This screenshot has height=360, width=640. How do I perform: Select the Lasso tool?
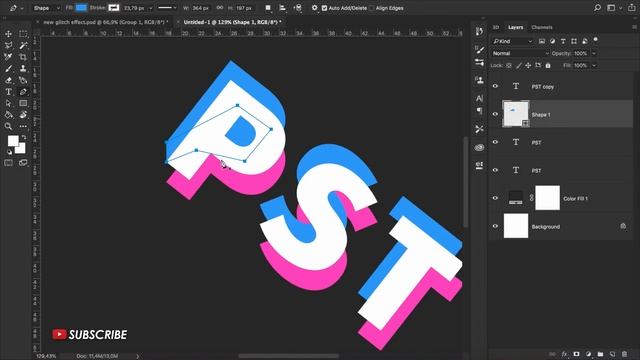coord(8,45)
